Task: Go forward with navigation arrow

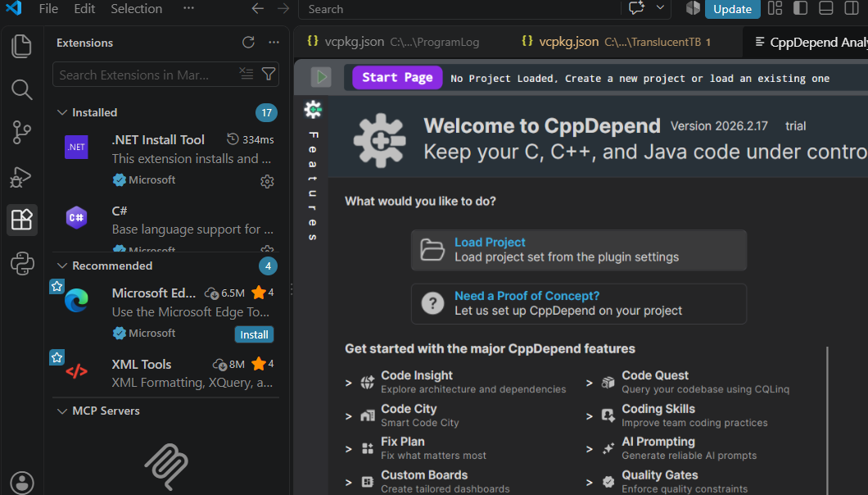Action: pos(283,9)
